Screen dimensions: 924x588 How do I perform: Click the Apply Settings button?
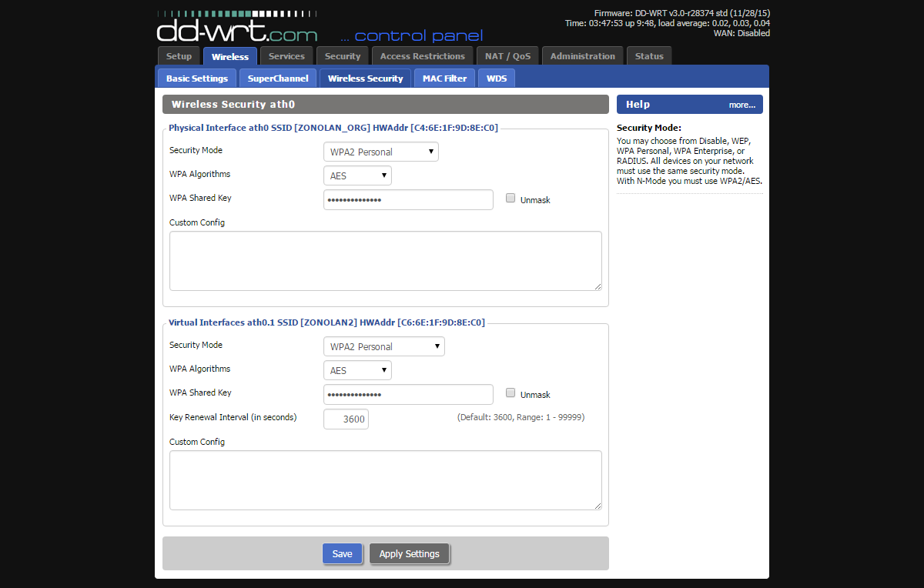click(409, 553)
